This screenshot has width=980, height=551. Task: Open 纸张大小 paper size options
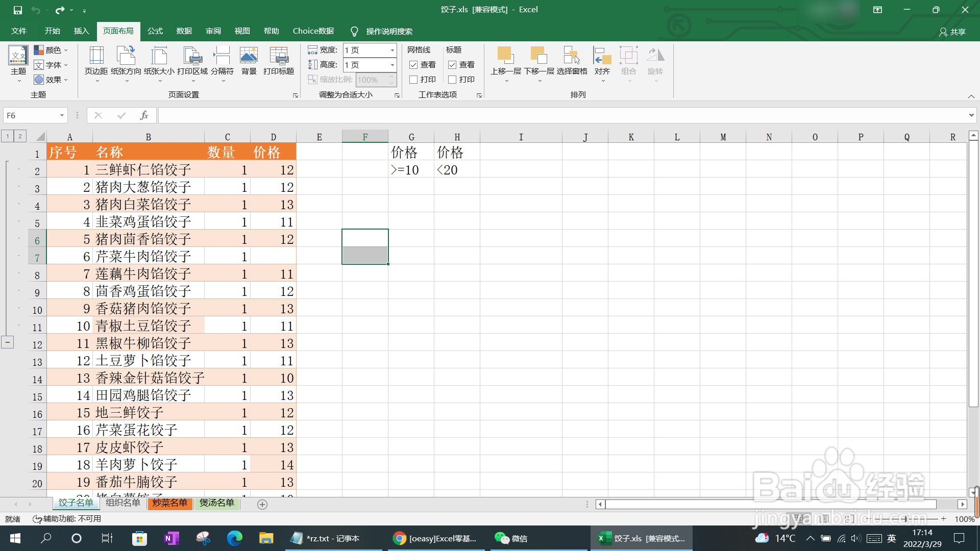point(159,64)
